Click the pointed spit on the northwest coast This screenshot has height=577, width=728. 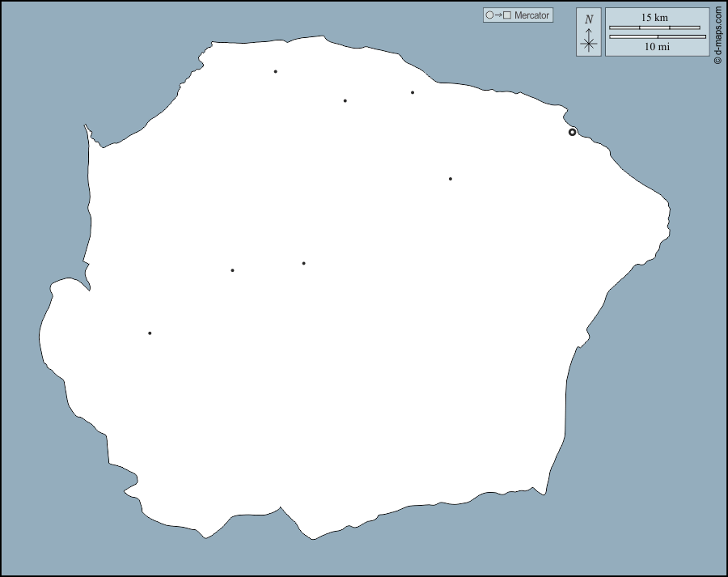click(86, 126)
